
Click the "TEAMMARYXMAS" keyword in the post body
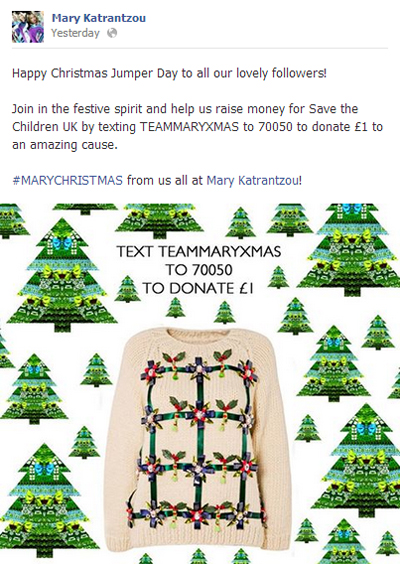(189, 127)
